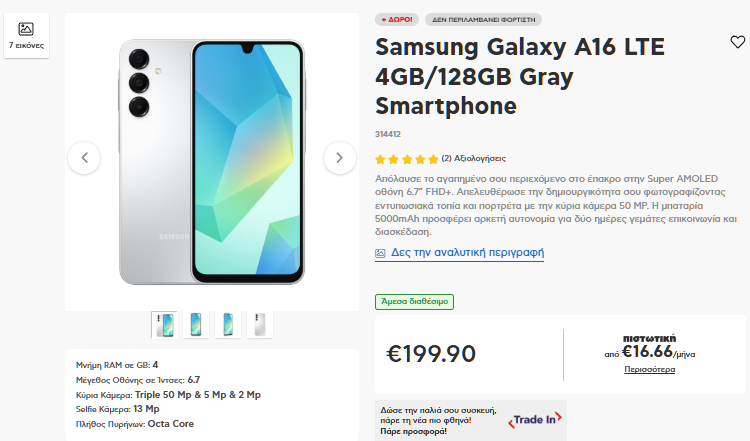Select first thumbnail showing phone front and back
Screen dimensions: 750x441
pyautogui.click(x=164, y=325)
